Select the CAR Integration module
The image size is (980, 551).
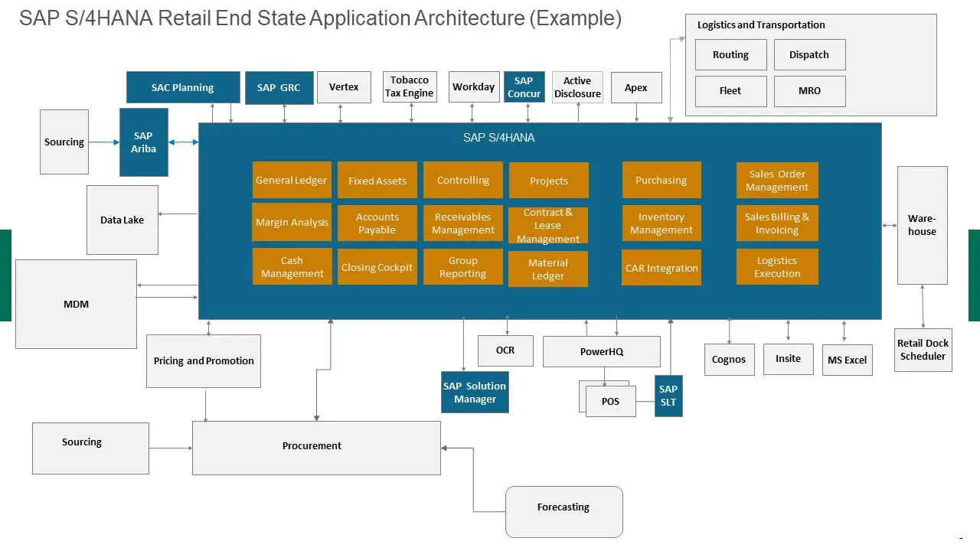point(661,268)
